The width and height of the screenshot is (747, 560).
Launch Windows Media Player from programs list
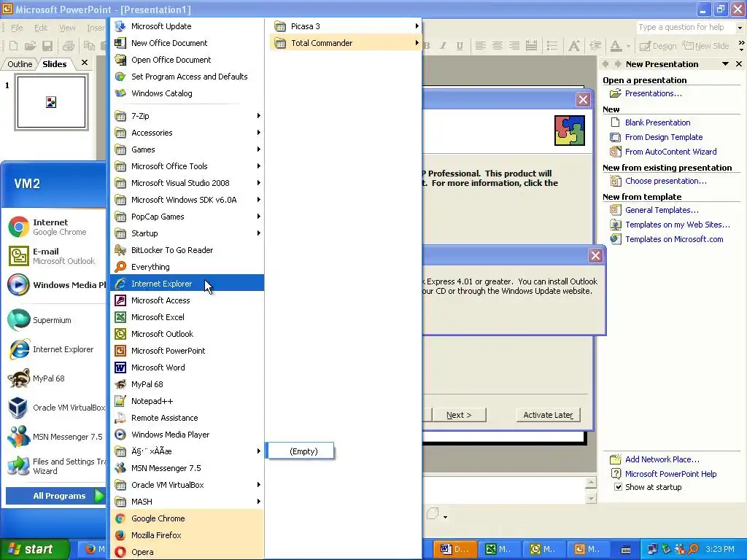pyautogui.click(x=187, y=435)
